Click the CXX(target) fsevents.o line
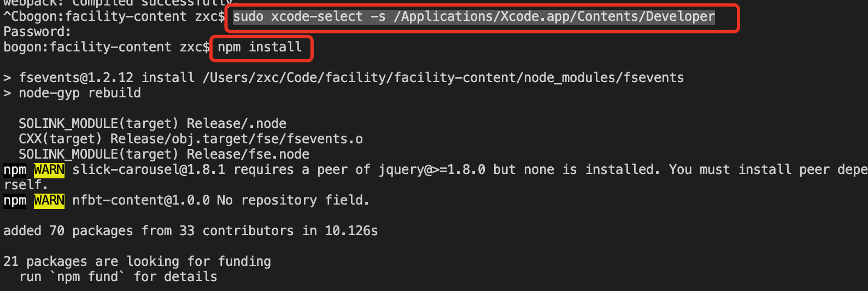The image size is (868, 291). (x=191, y=139)
